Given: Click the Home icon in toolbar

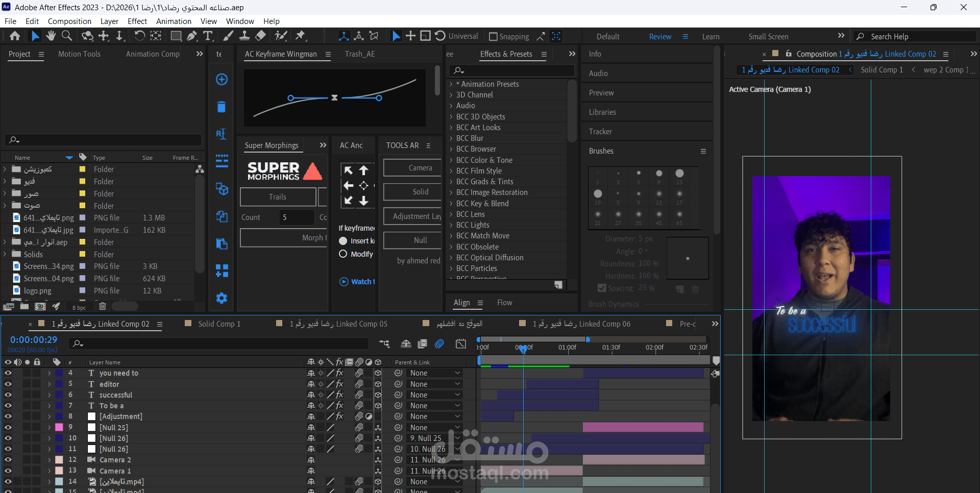Looking at the screenshot, I should click(x=15, y=36).
